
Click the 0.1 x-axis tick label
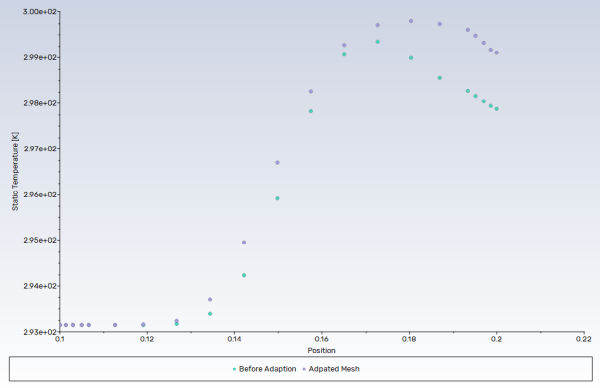point(60,339)
